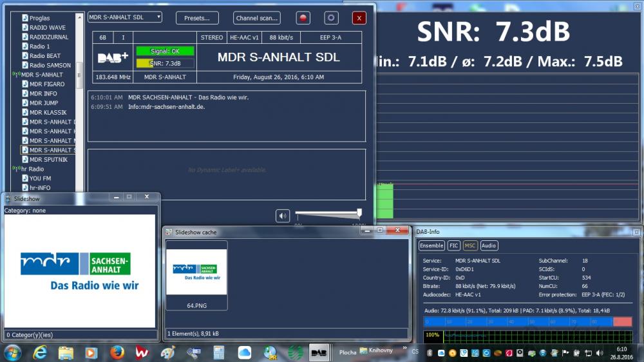Click the audio/PAD bitrate bar in DAB-Info

(x=527, y=321)
